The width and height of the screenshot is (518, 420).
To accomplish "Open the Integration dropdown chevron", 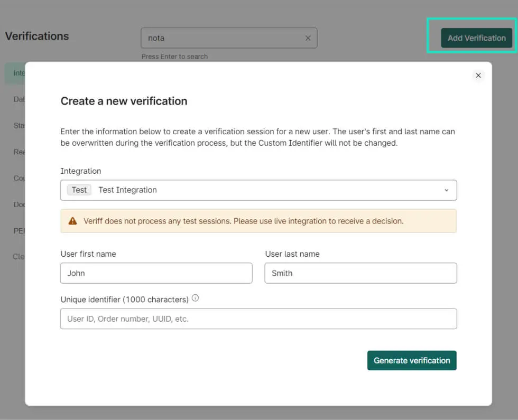I will [x=447, y=190].
